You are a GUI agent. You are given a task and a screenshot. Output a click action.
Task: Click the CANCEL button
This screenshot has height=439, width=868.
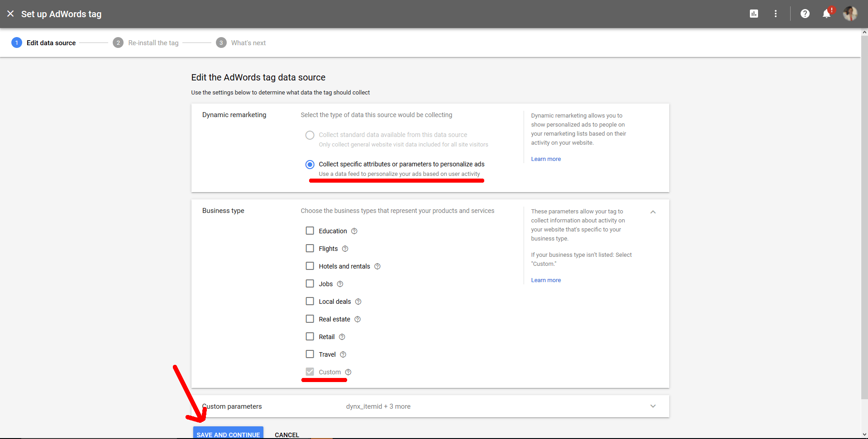point(287,434)
